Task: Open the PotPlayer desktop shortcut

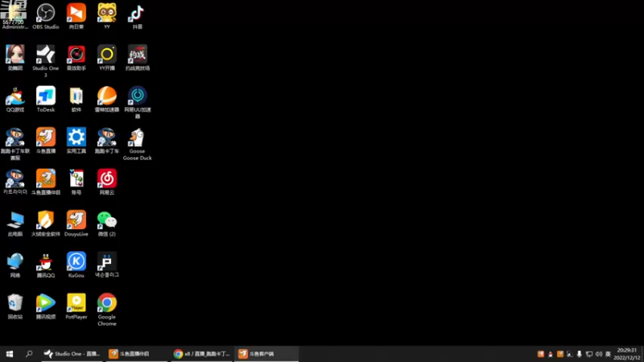Action: click(x=76, y=306)
